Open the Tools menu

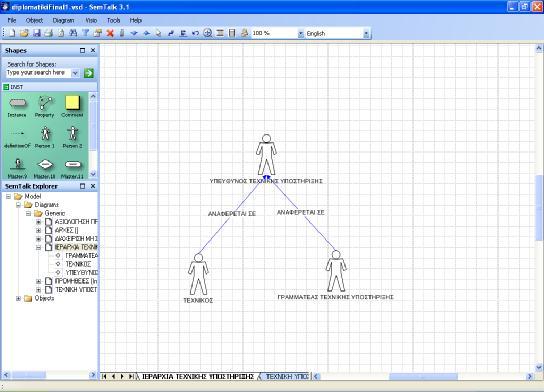tap(113, 20)
